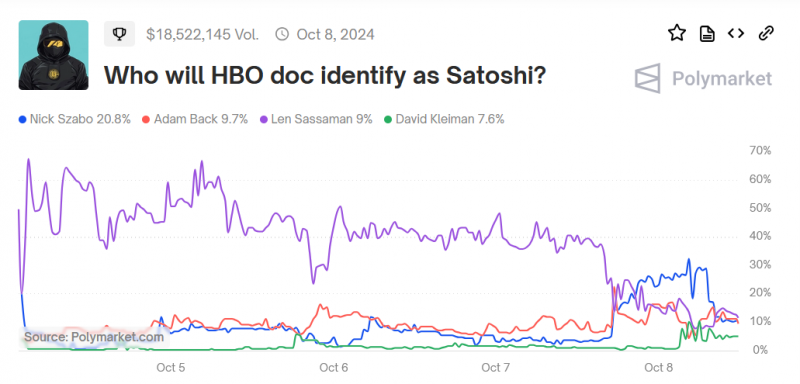Click the market title about Satoshi
800x384 pixels.
326,75
